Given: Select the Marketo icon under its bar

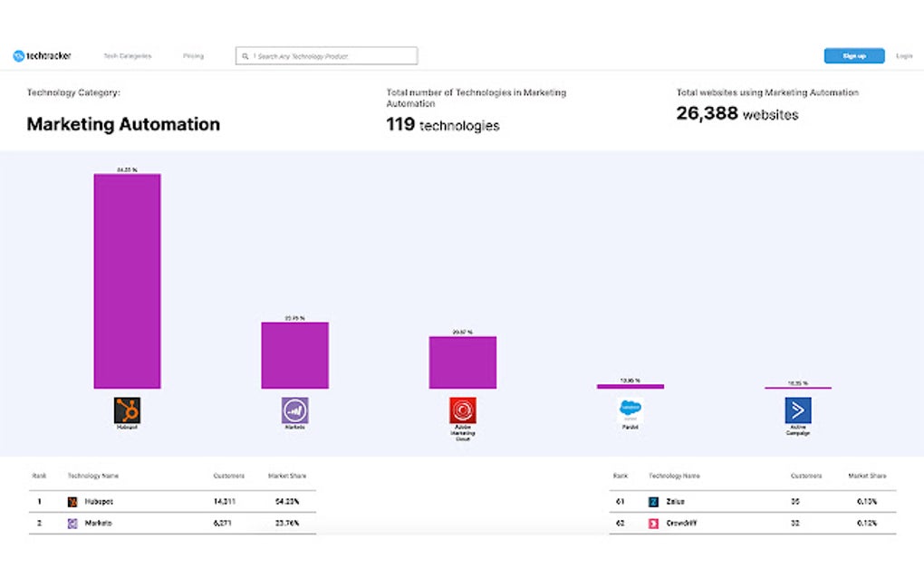Looking at the screenshot, I should (294, 411).
